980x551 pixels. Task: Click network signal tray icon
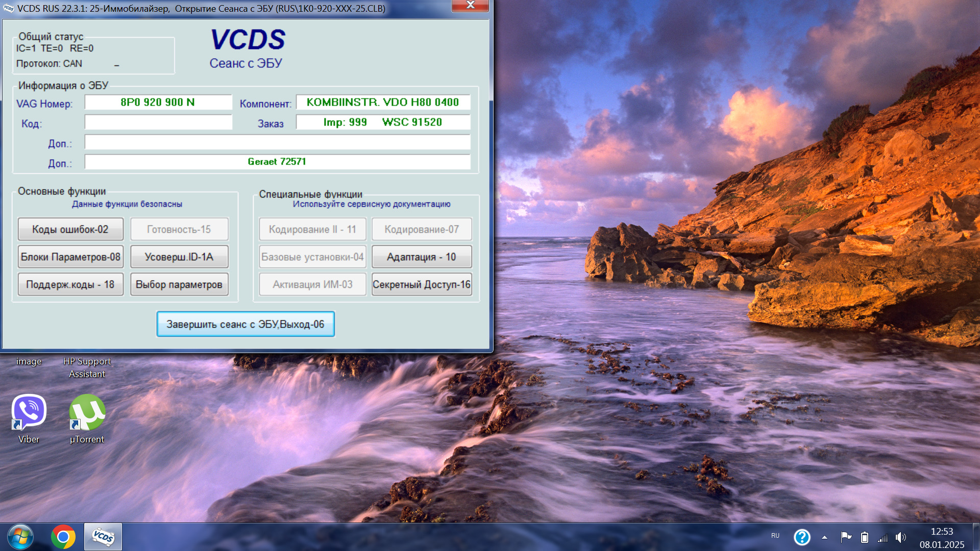(883, 537)
